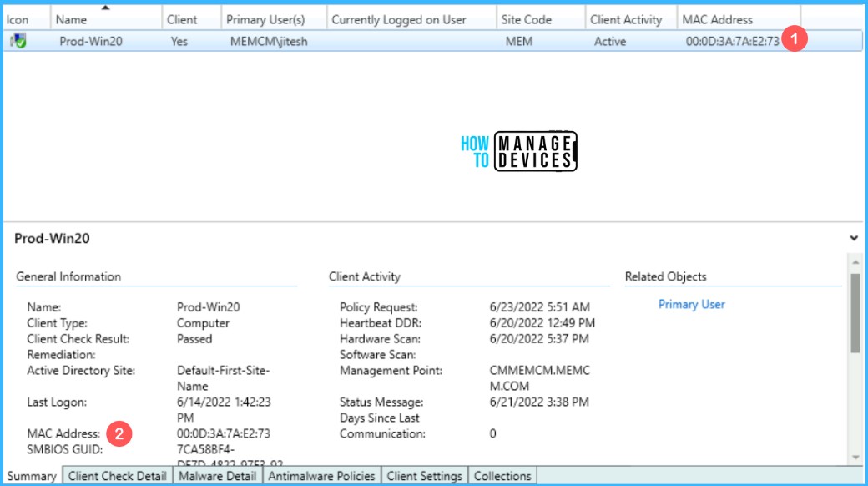Click the MEMCM\jitesh primary user cell

(269, 42)
